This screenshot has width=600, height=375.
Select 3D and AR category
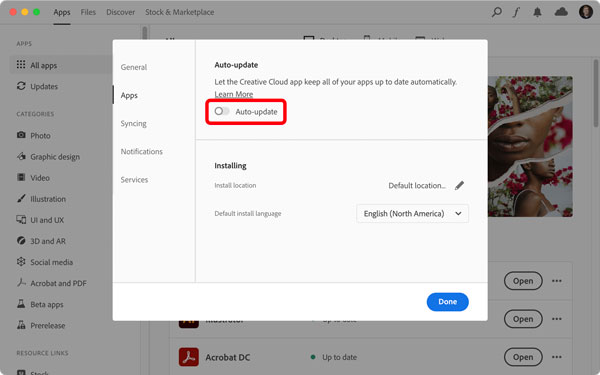pos(41,241)
